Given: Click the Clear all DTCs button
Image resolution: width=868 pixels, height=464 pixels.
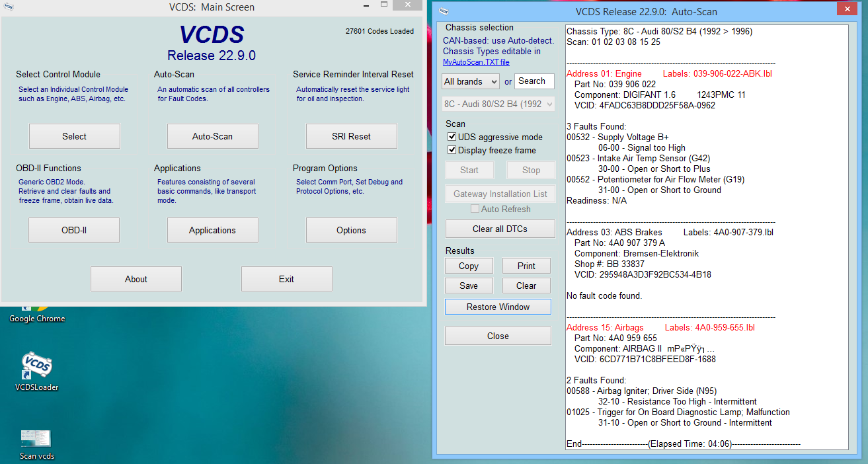Looking at the screenshot, I should [500, 229].
